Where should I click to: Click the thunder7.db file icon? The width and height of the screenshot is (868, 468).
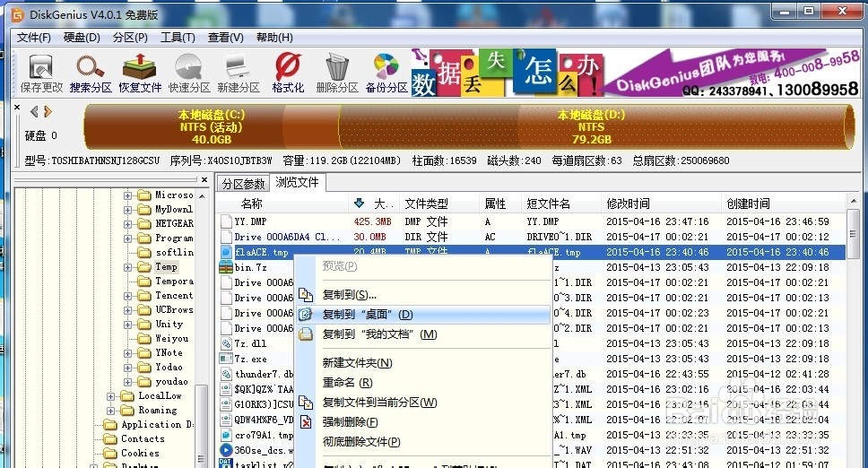226,374
